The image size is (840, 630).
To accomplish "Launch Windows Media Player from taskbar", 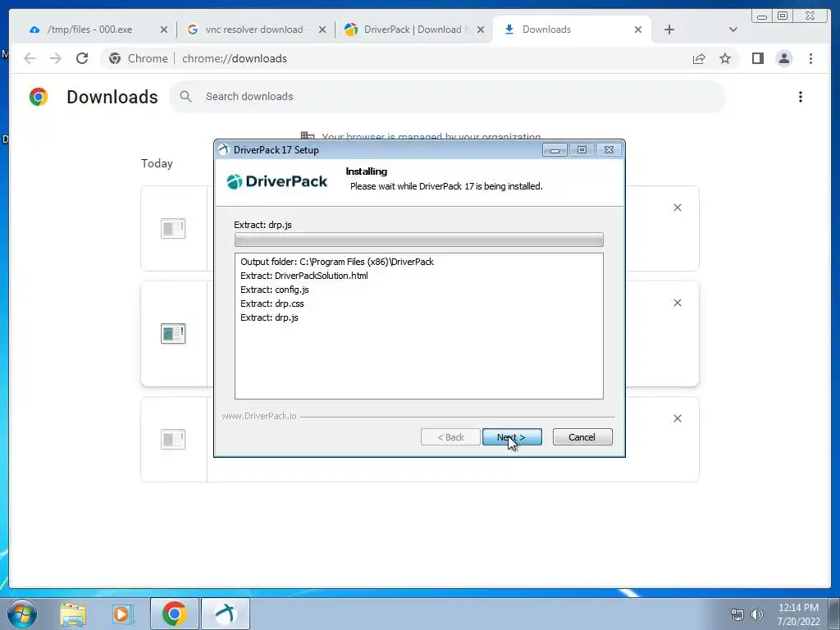I will (x=122, y=614).
